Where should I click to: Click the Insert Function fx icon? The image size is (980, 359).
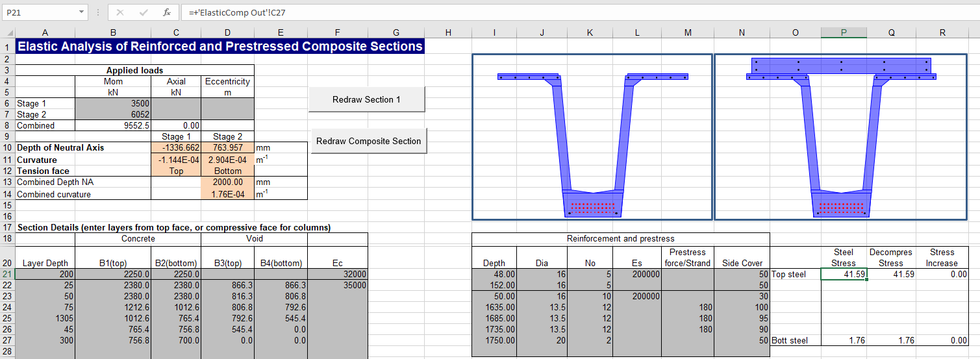click(x=167, y=12)
